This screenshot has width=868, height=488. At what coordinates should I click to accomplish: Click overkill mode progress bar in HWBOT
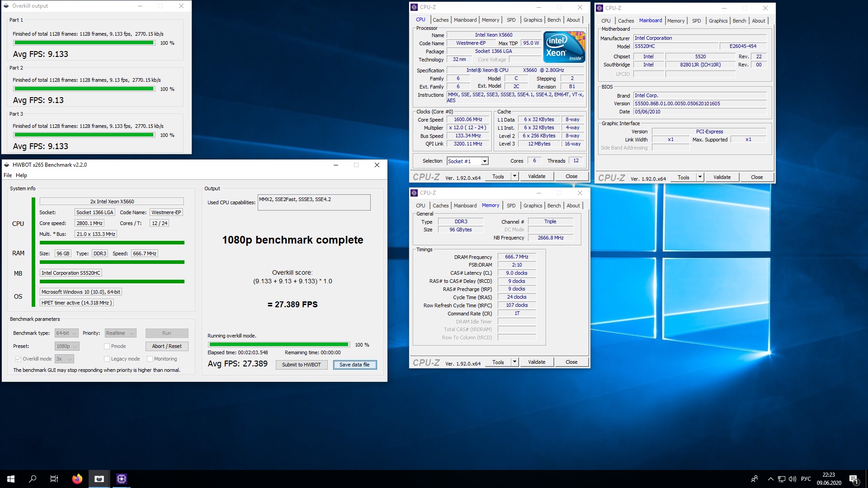pyautogui.click(x=278, y=345)
